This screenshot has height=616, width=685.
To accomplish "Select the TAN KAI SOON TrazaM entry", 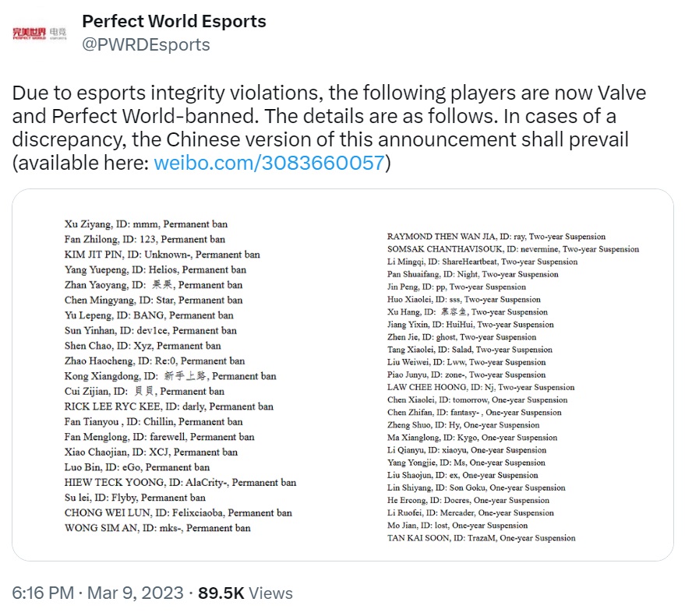I will (x=481, y=538).
